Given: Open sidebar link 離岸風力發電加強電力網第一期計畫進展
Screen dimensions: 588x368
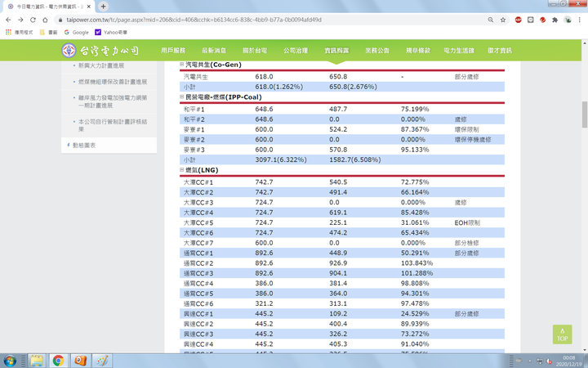Looking at the screenshot, I should click(113, 101).
